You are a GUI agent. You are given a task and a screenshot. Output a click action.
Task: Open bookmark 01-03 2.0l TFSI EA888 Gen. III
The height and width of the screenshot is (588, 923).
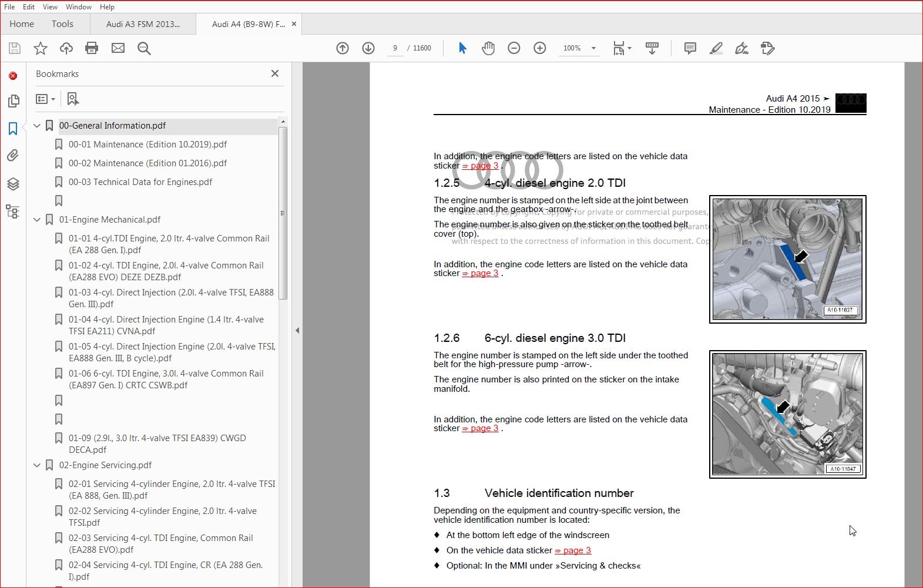click(171, 298)
